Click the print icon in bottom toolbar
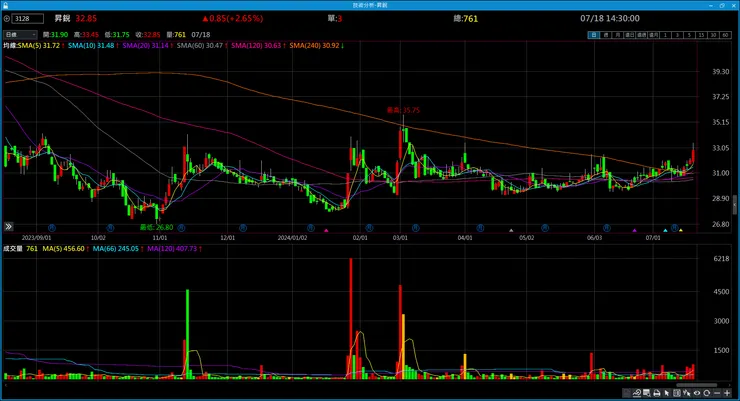 pyautogui.click(x=656, y=393)
